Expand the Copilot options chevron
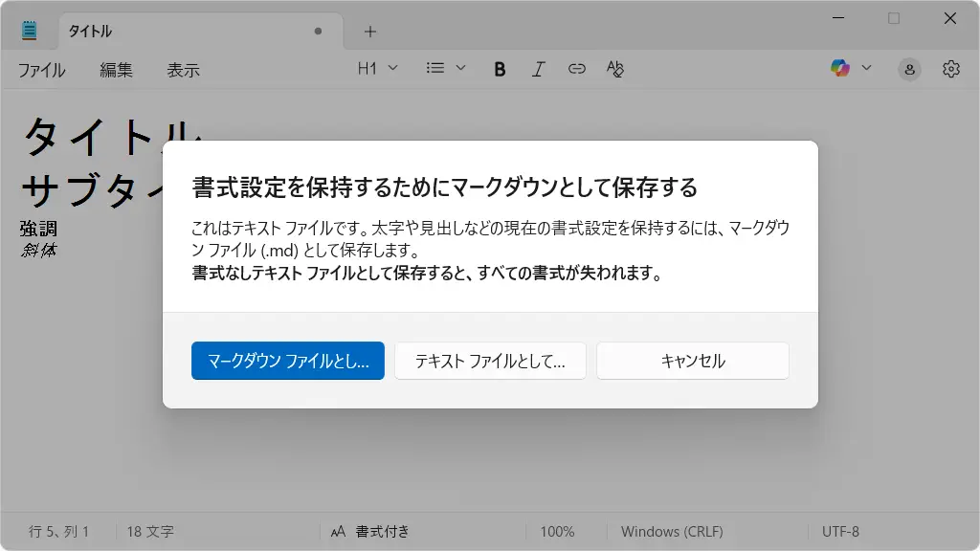980x551 pixels. (866, 68)
